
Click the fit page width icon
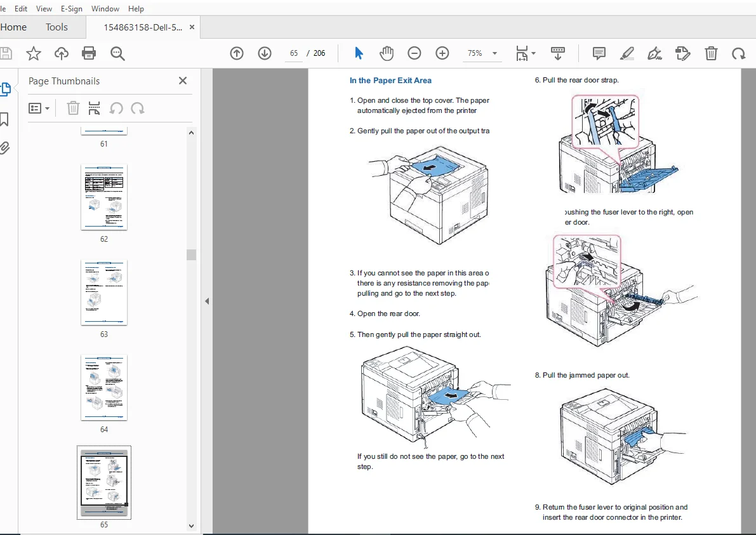coord(522,53)
